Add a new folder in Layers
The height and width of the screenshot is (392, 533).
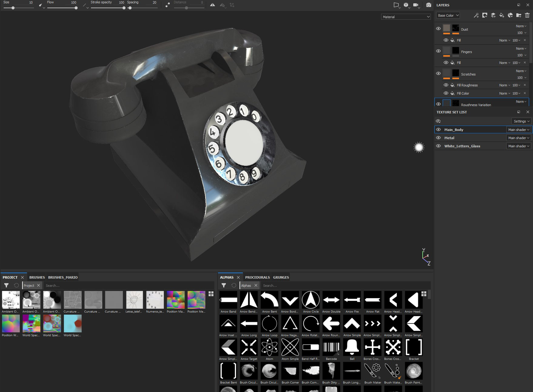tap(519, 15)
